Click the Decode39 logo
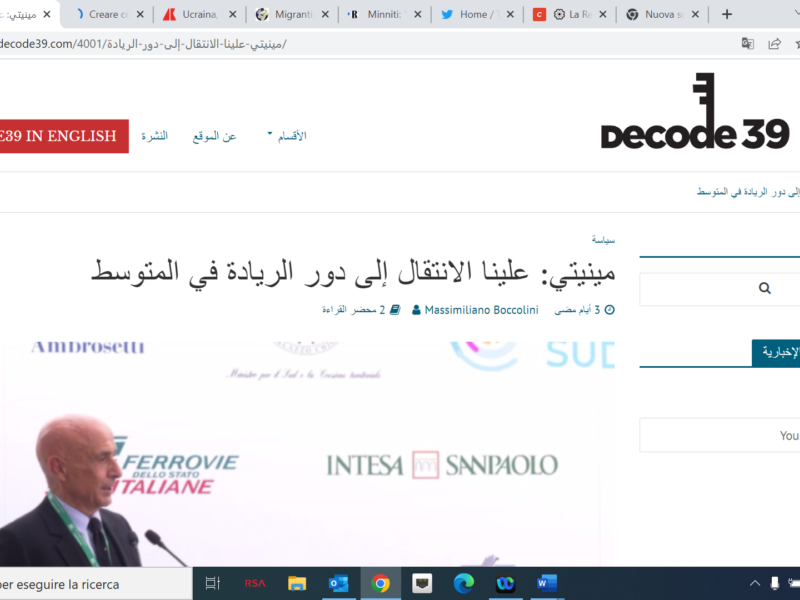Viewport: 800px width, 600px height. (x=695, y=111)
